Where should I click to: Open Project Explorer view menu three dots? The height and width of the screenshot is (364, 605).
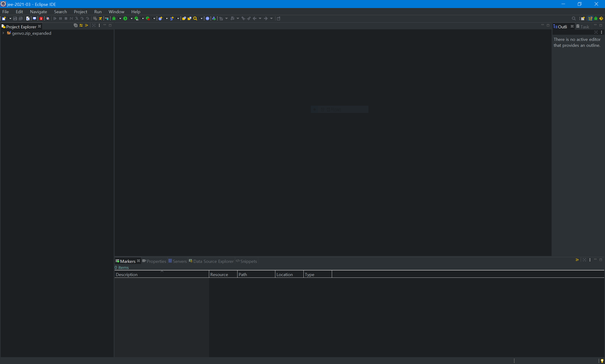[x=99, y=25]
